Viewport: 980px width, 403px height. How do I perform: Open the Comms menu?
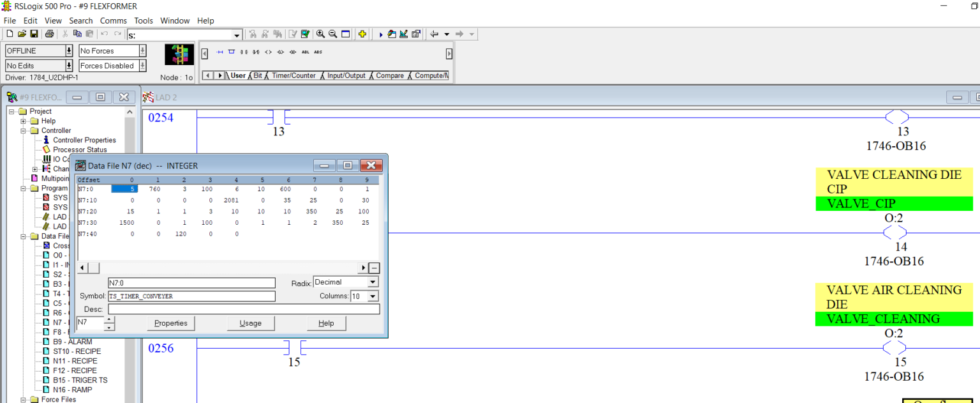pos(113,20)
